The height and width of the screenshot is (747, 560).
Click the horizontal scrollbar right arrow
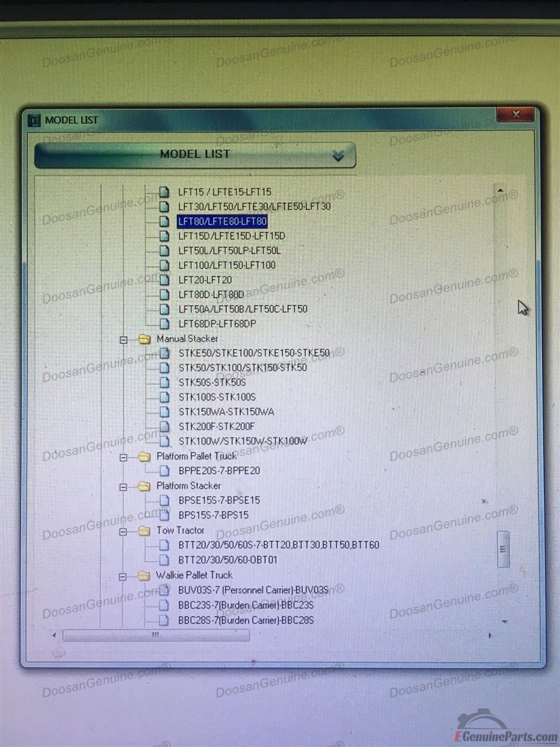coord(490,635)
